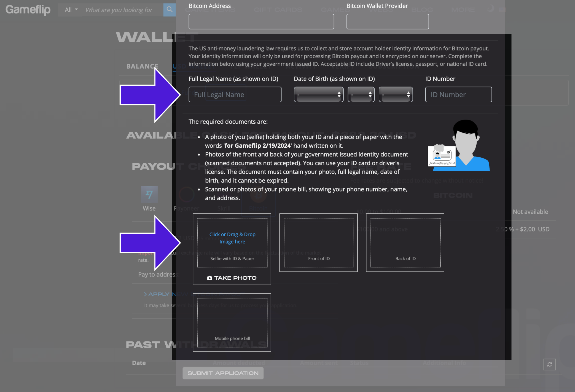The image size is (575, 392).
Task: Toggle the dark mode moon icon
Action: pos(491,9)
